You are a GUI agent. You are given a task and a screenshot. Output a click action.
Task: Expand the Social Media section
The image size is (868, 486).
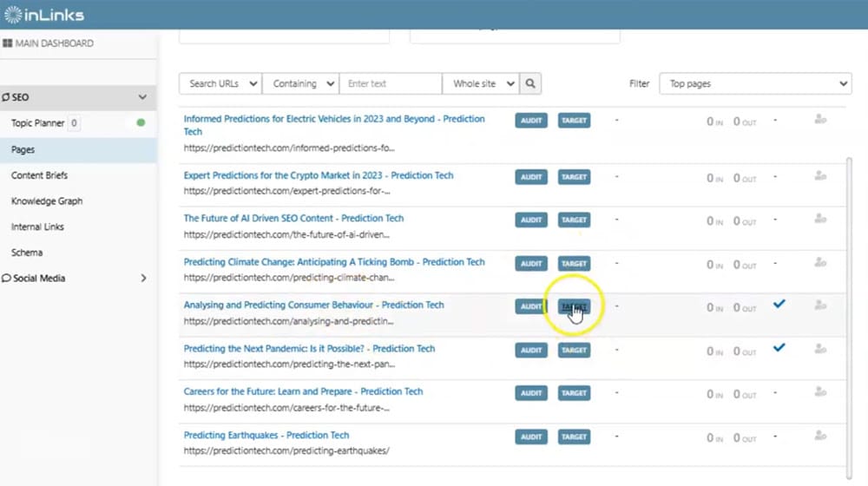pos(143,278)
